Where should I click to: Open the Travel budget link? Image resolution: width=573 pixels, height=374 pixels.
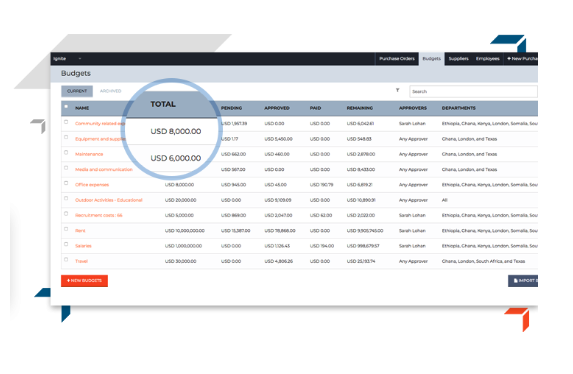point(81,261)
